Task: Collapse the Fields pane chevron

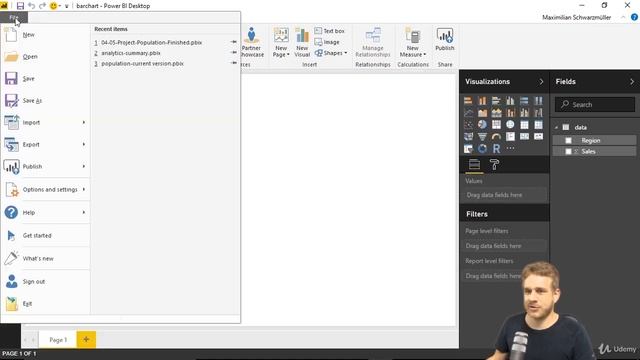Action: tap(632, 82)
